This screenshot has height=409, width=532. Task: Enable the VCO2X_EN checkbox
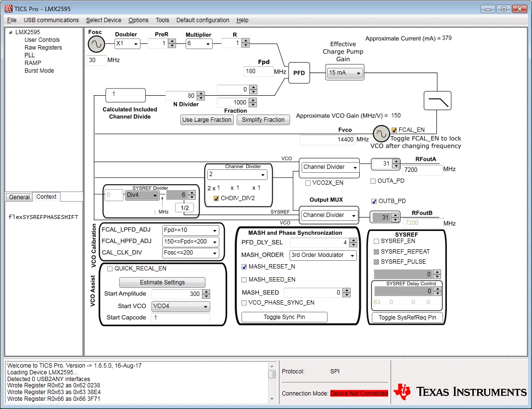tap(308, 183)
